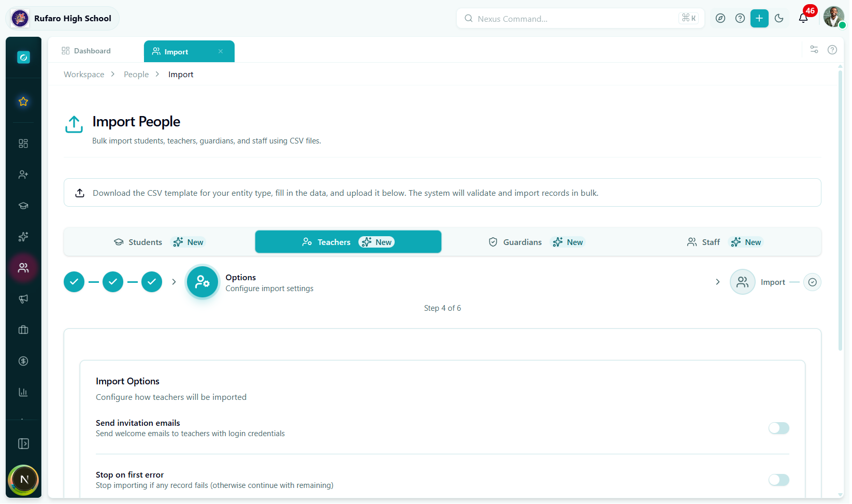This screenshot has width=852, height=504.
Task: Go back to first completed step checkmark
Action: pyautogui.click(x=74, y=282)
